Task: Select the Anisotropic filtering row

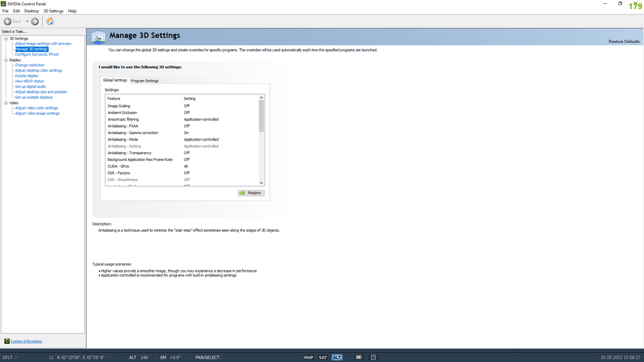Action: pos(182,119)
